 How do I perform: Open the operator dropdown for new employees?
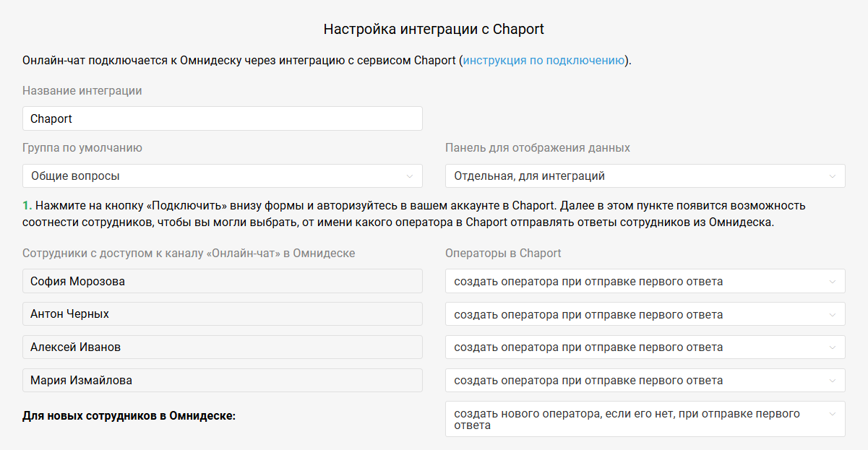(645, 419)
